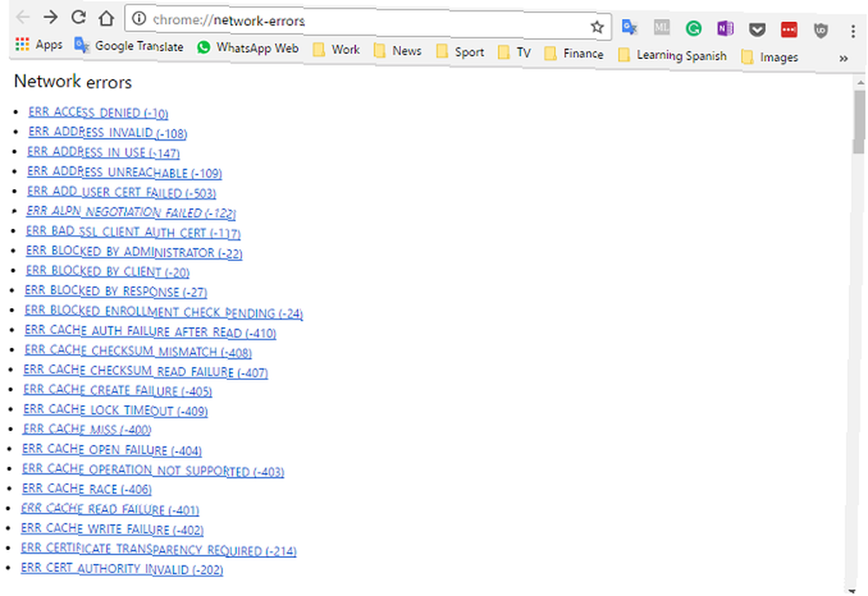Open ERR_ALPN_NEGOTIATION_FAILED (-122) link

[131, 212]
